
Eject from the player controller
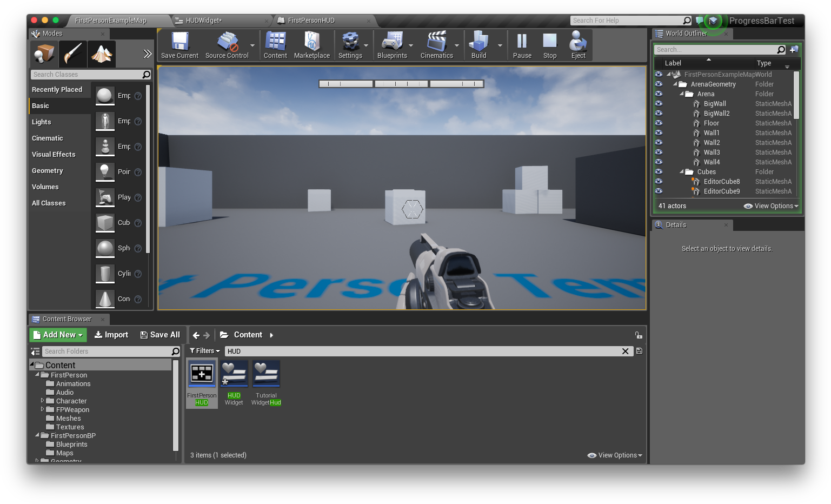pos(578,42)
